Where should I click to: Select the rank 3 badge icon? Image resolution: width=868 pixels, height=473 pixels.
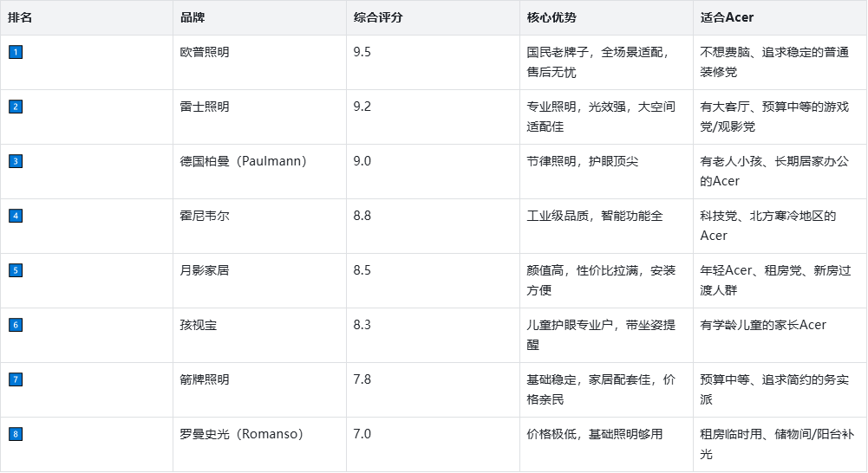(16, 161)
